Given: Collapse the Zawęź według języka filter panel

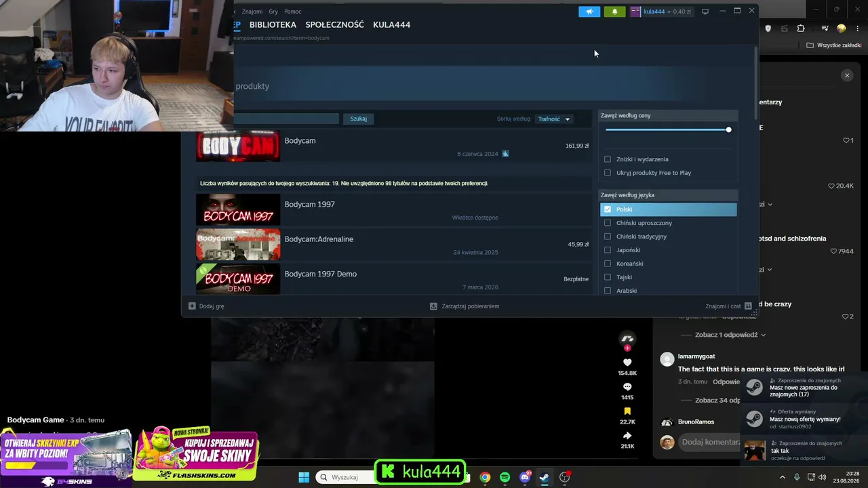Looking at the screenshot, I should coord(669,195).
